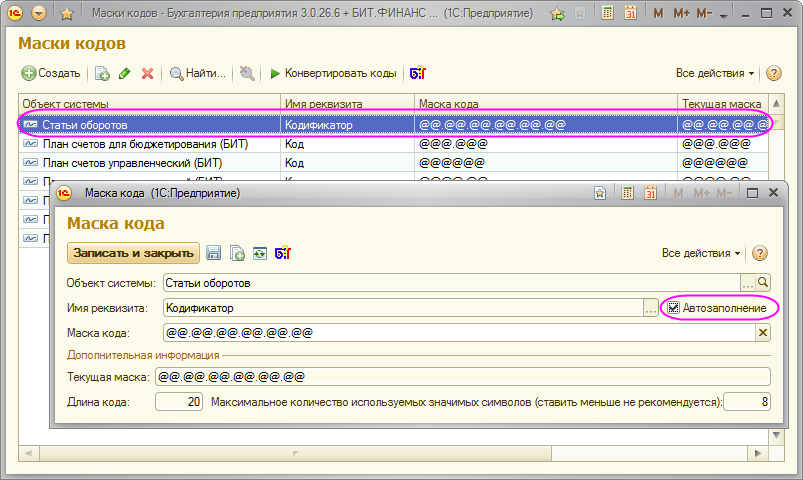Click Маска кода column header
Viewport: 803px width, 480px height.
(546, 103)
